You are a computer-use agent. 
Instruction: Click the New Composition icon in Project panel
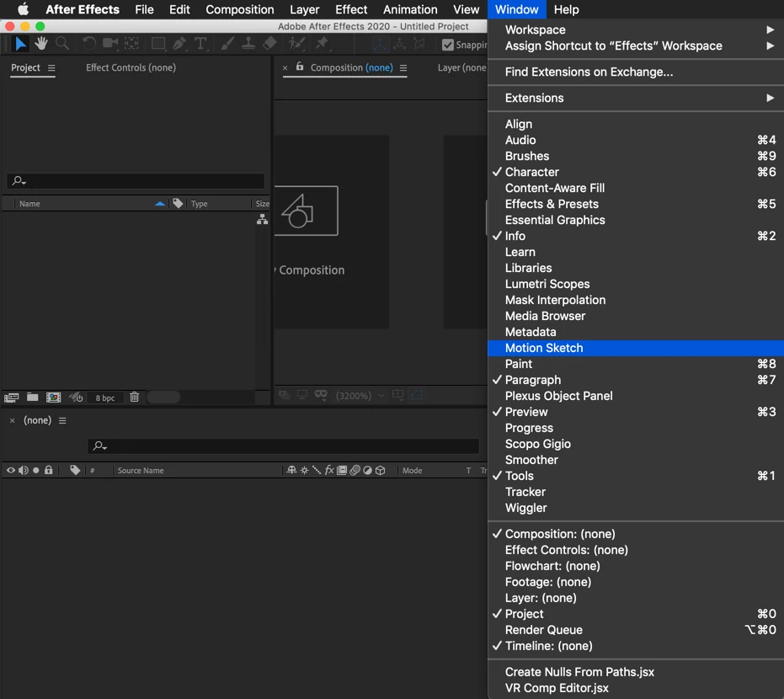click(x=54, y=398)
